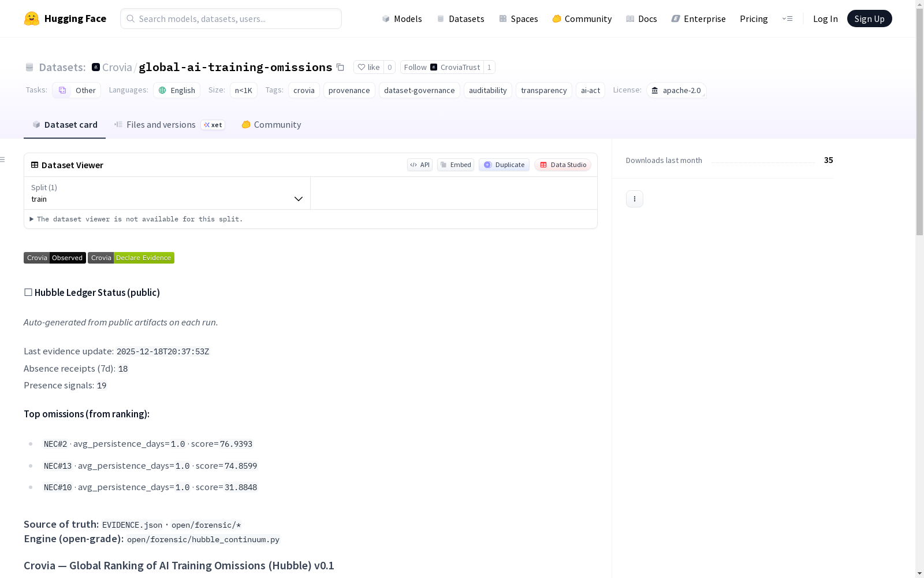The width and height of the screenshot is (924, 578).
Task: Open the Enterprise page
Action: click(x=699, y=18)
